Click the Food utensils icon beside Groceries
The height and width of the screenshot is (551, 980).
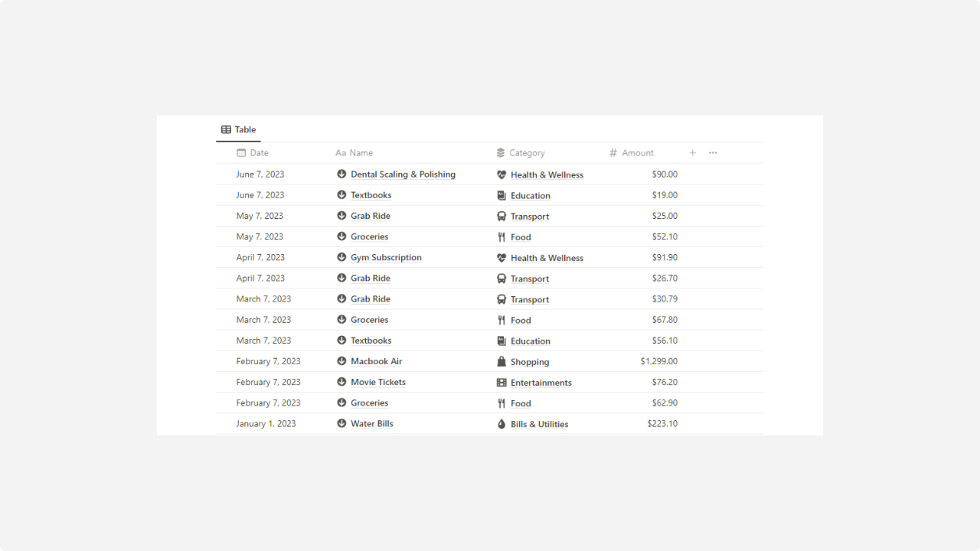[501, 236]
